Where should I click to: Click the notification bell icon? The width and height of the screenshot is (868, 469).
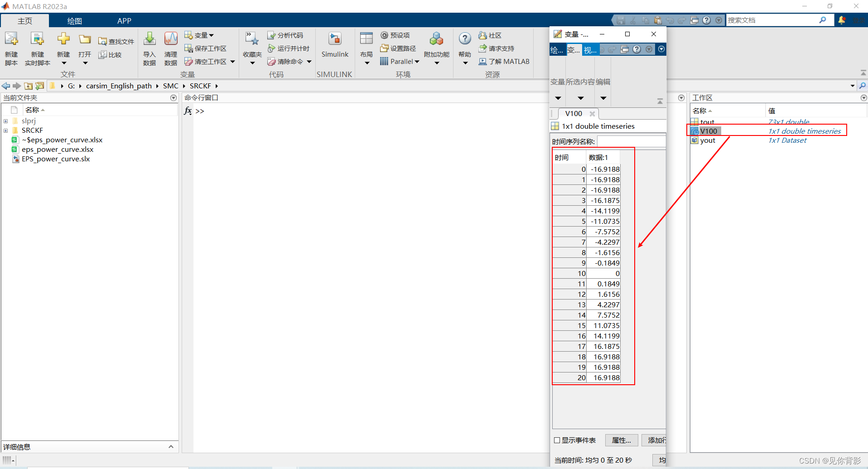coord(842,20)
